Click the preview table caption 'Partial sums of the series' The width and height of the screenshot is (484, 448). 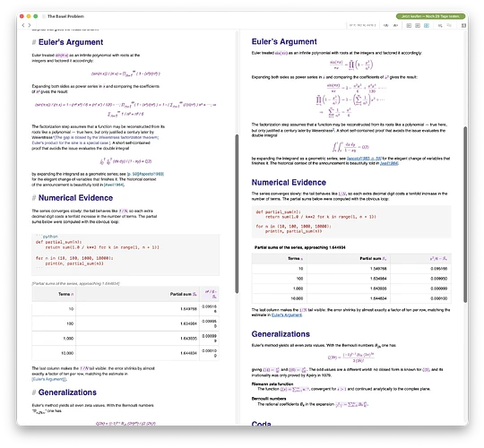(299, 247)
